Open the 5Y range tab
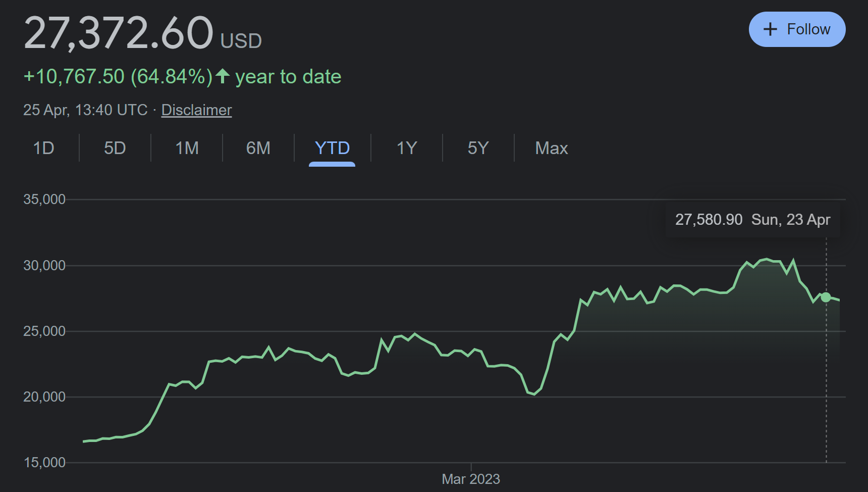868x492 pixels. tap(478, 148)
